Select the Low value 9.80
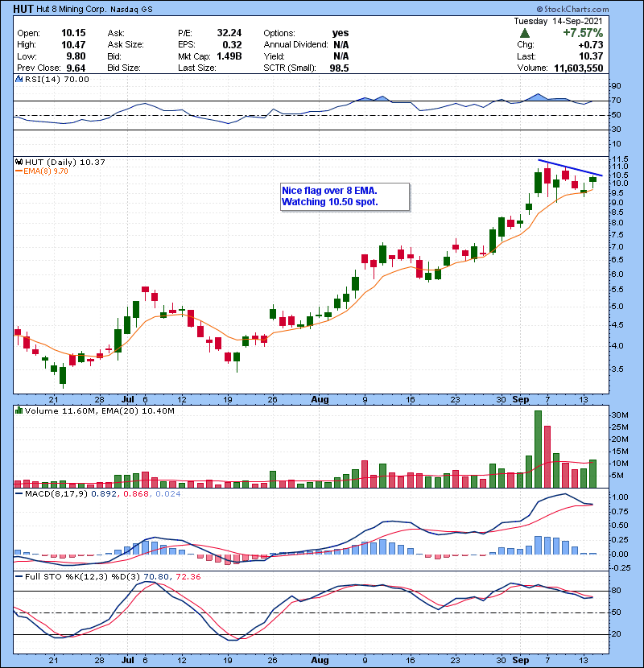Viewport: 644px width, 668px height. [x=76, y=56]
